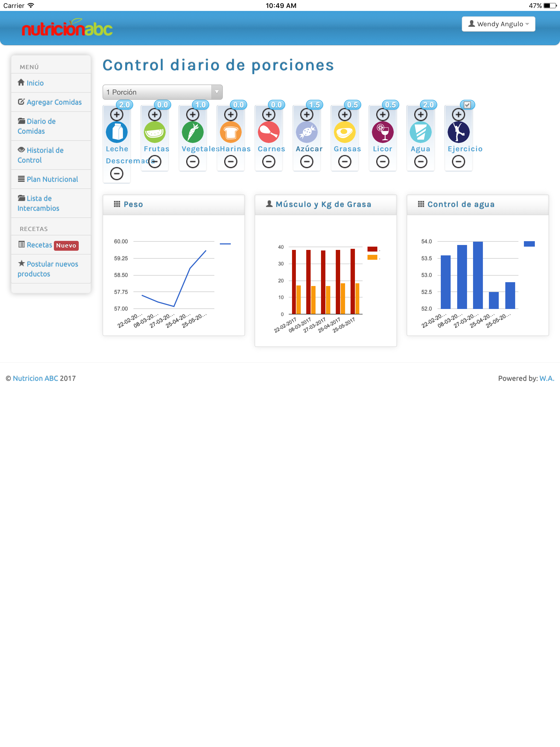Add a Harinas portion with plus
The image size is (560, 747).
[231, 115]
